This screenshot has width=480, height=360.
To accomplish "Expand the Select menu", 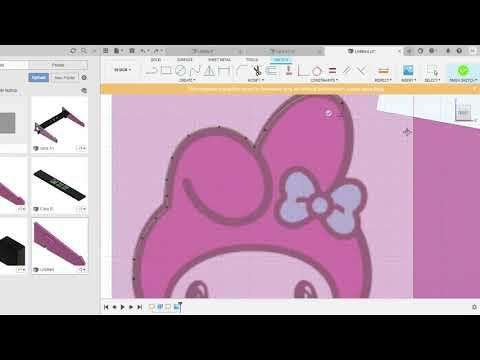I will pyautogui.click(x=432, y=80).
